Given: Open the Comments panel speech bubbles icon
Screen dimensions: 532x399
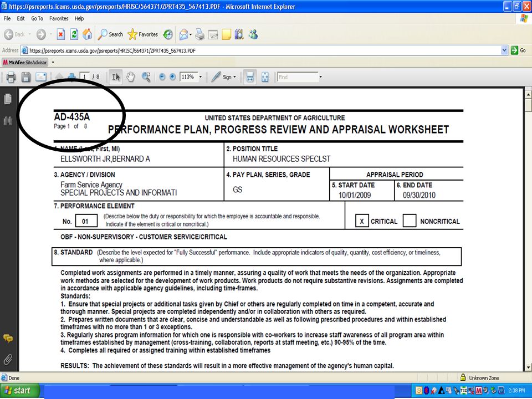Looking at the screenshot, I should tap(8, 338).
